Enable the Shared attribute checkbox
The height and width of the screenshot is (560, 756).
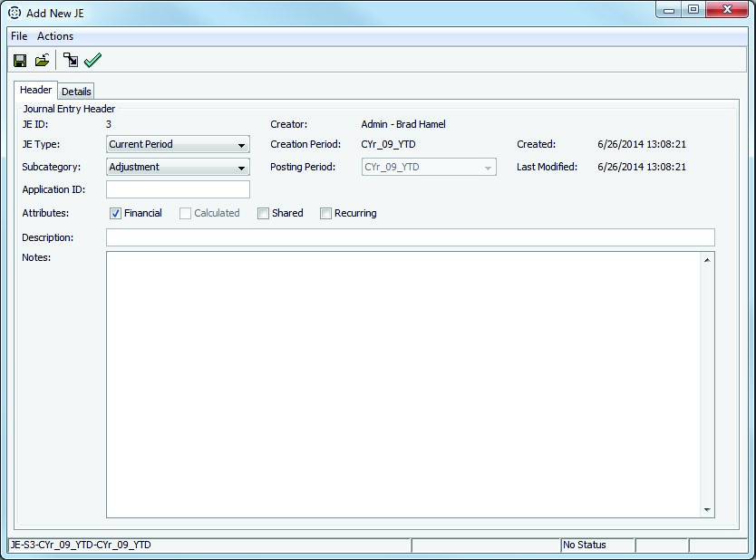point(263,214)
